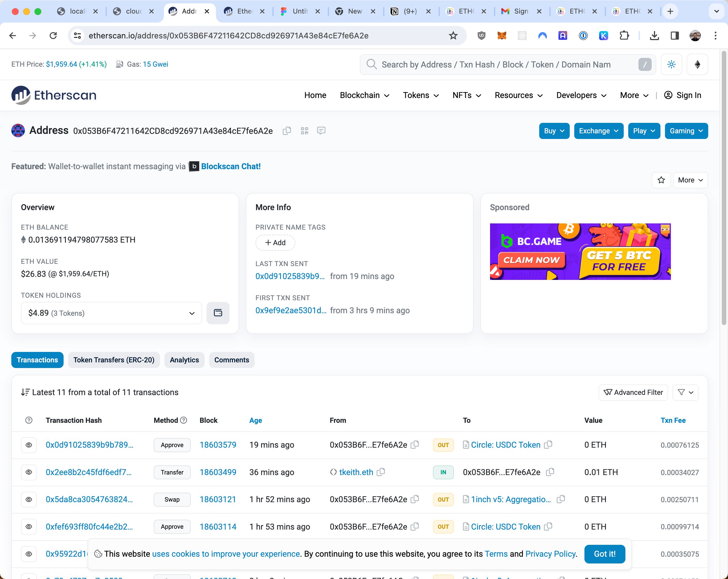Reload the Etherscan page

[53, 35]
